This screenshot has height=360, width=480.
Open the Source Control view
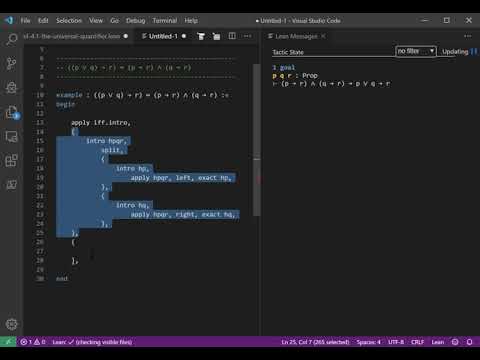coord(11,63)
